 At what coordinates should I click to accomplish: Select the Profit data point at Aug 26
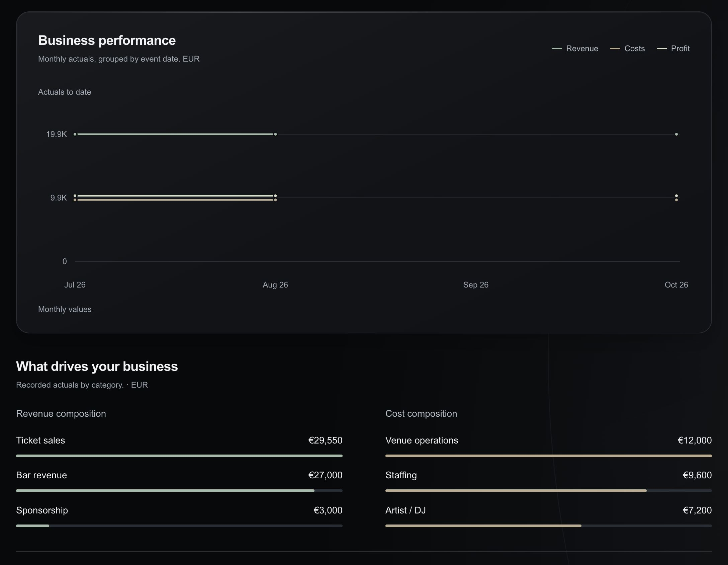pos(275,196)
